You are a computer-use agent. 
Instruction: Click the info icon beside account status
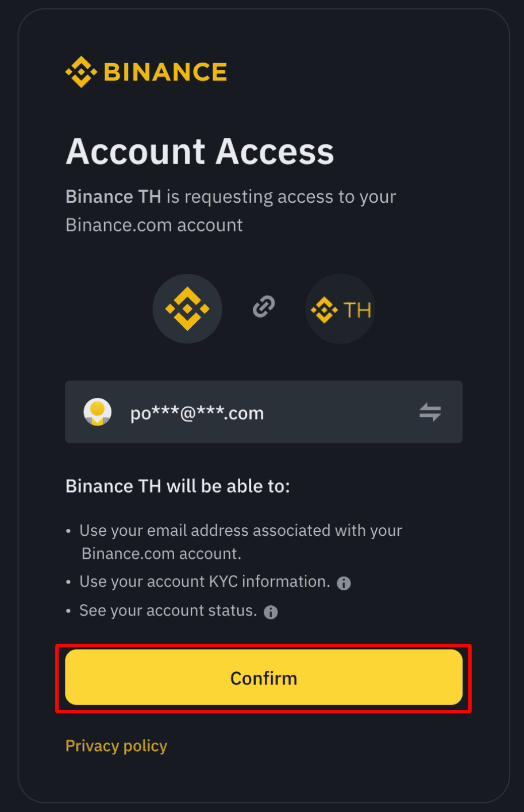coord(270,612)
